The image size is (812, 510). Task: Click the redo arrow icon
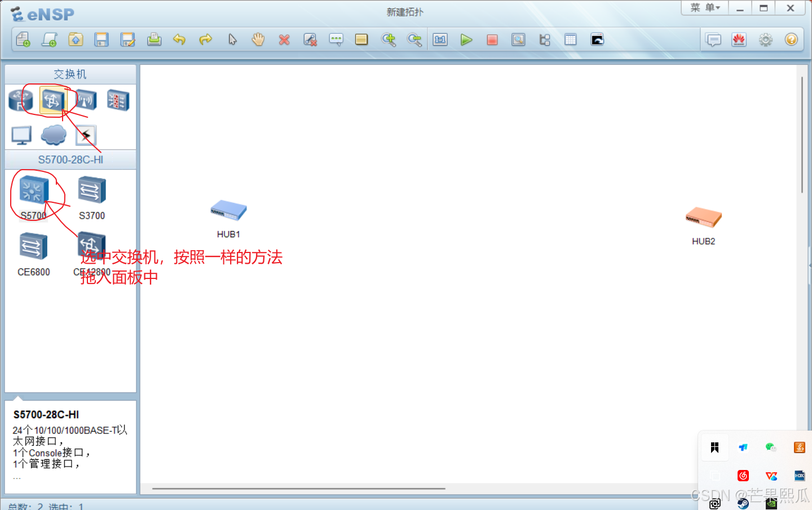click(x=206, y=39)
